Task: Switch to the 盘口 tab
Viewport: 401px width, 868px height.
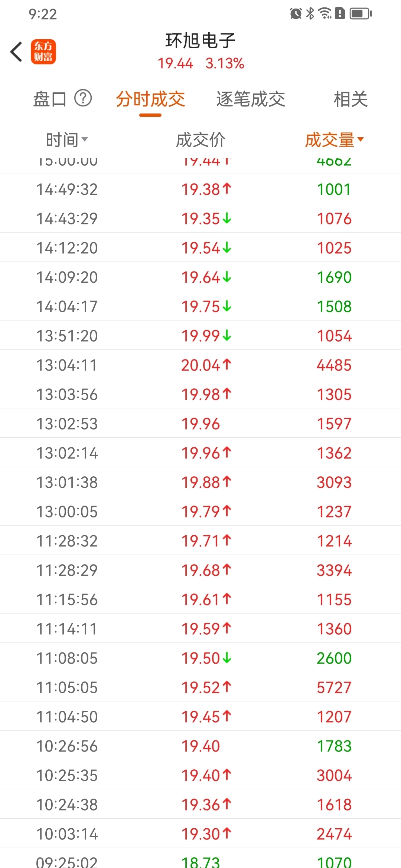Action: pos(50,99)
